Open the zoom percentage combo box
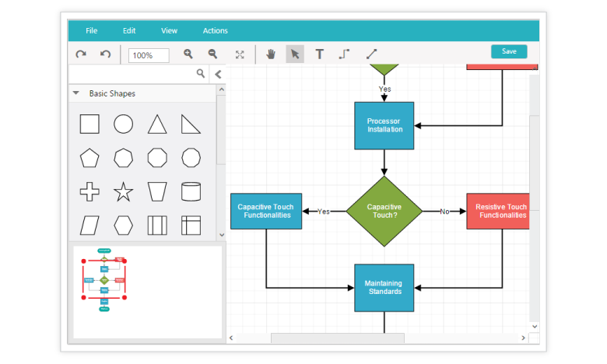 click(149, 56)
